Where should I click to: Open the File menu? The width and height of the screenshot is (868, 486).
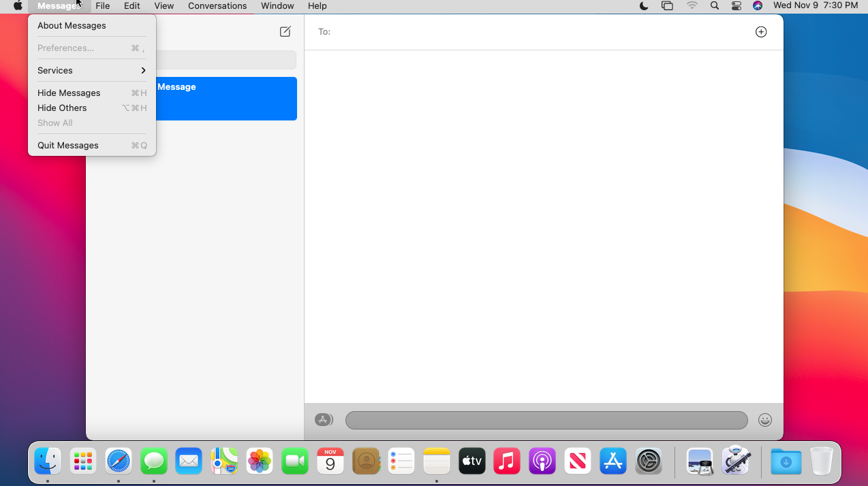coord(103,5)
